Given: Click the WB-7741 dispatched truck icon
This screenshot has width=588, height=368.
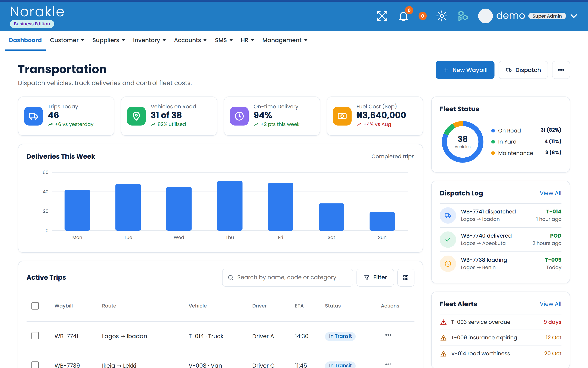Looking at the screenshot, I should (x=448, y=215).
